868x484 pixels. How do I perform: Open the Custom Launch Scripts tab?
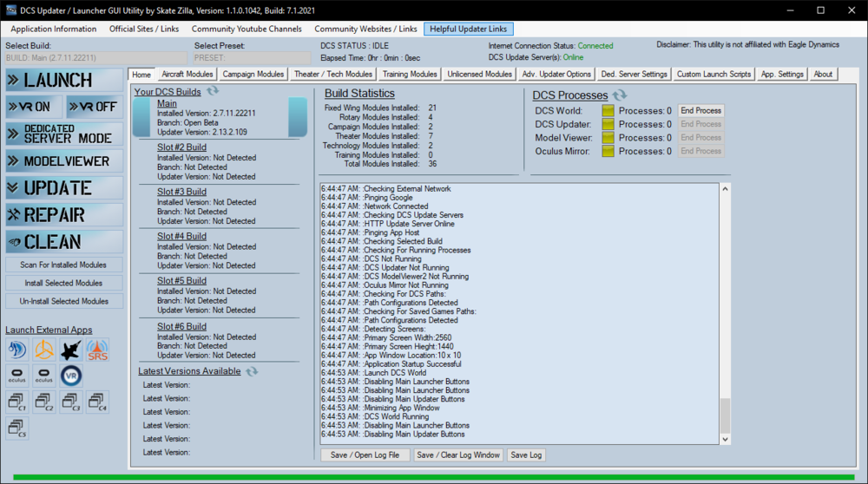coord(713,74)
